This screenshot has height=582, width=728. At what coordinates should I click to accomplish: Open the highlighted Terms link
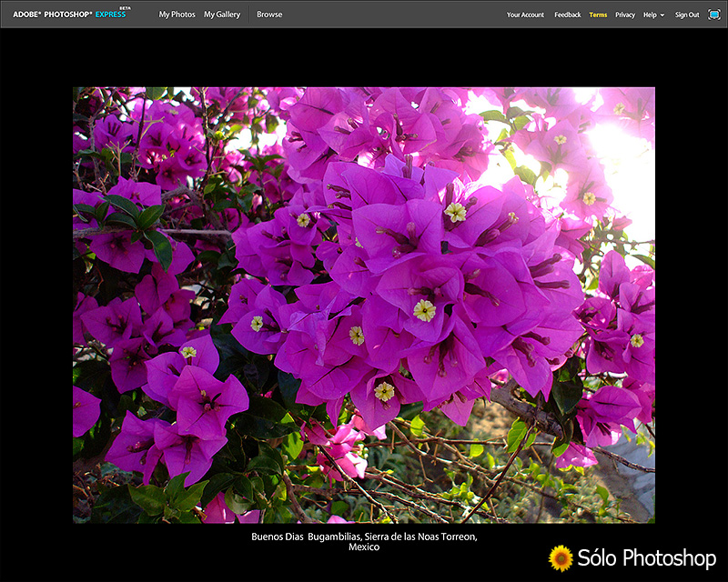tap(597, 15)
